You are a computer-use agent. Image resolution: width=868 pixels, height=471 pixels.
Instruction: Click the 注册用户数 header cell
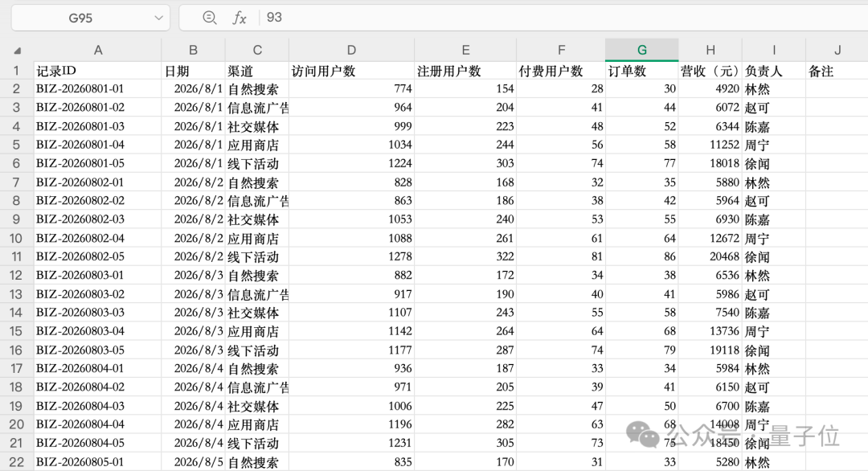coord(465,71)
